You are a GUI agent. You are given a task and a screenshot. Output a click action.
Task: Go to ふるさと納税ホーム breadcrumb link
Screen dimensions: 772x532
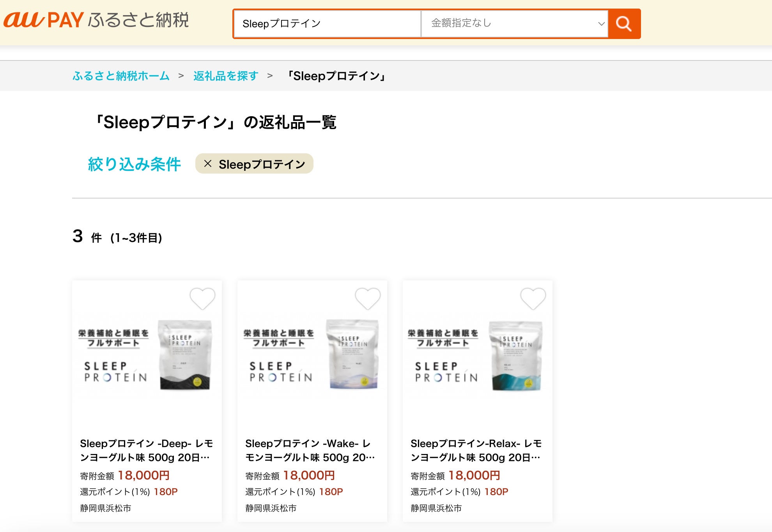pyautogui.click(x=121, y=76)
